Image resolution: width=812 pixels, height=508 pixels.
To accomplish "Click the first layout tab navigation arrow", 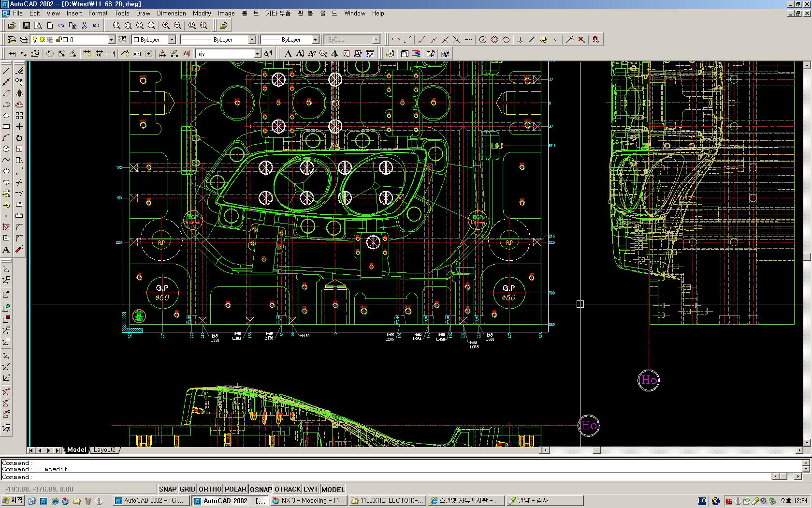I will point(31,450).
